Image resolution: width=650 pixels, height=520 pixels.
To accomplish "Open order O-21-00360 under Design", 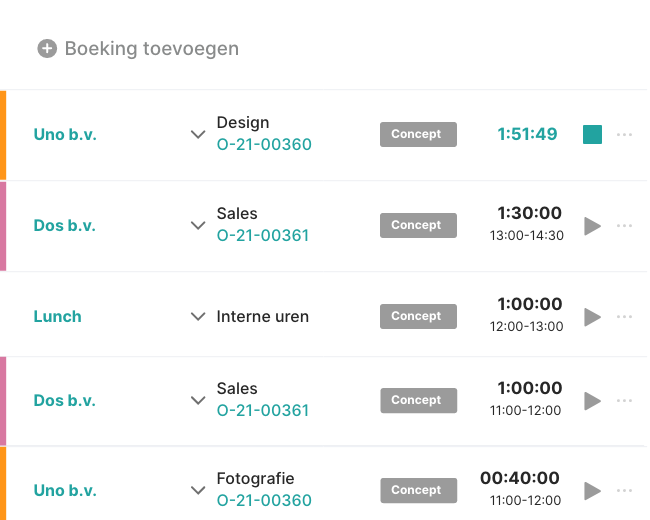I will [x=264, y=145].
